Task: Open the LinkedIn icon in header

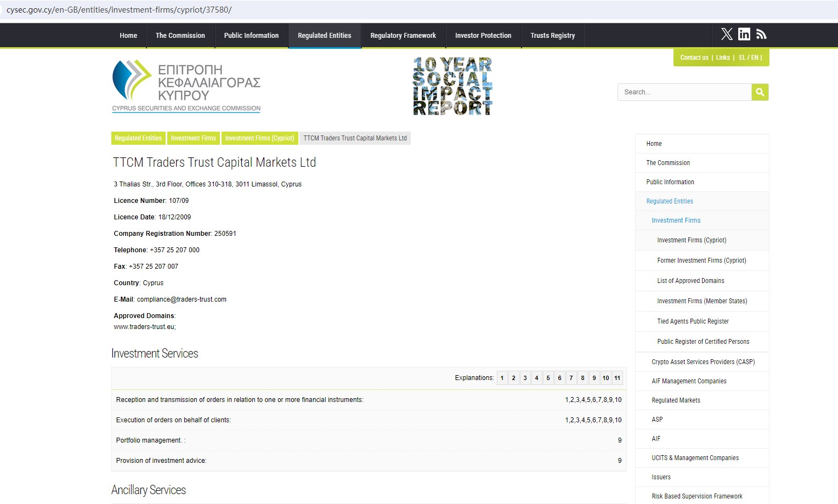Action: pos(744,35)
